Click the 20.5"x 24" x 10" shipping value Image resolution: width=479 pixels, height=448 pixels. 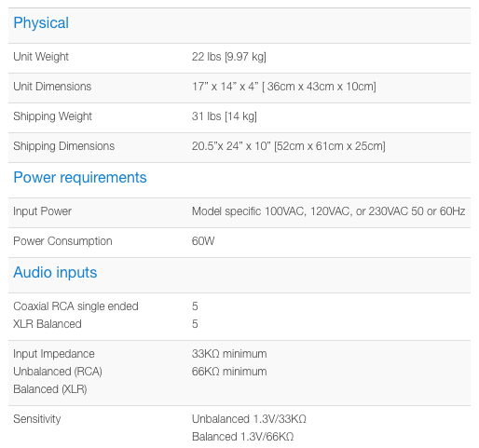click(289, 146)
